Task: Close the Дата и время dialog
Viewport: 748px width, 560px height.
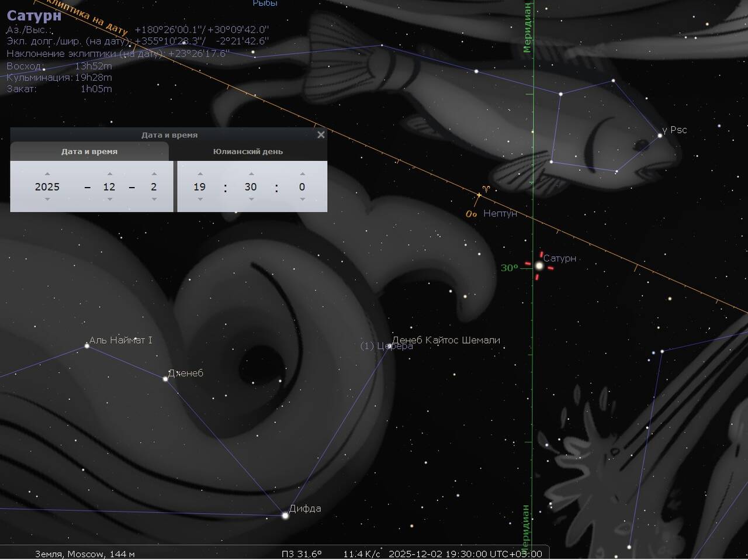Action: click(x=321, y=134)
